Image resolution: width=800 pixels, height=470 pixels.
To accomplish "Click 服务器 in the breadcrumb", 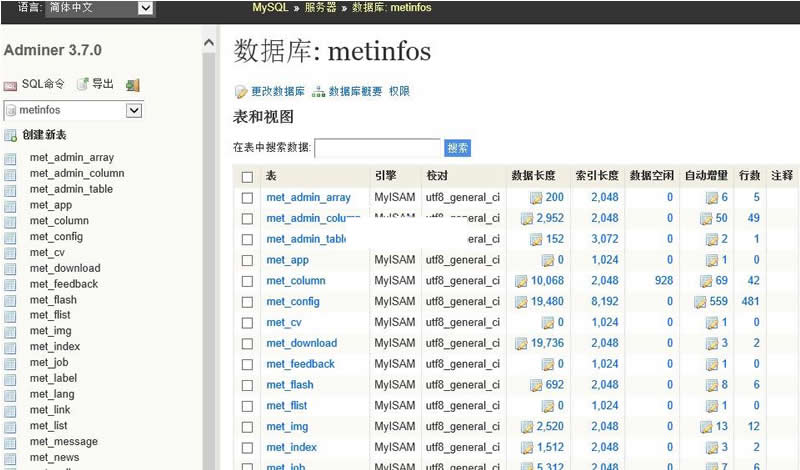I will (320, 7).
